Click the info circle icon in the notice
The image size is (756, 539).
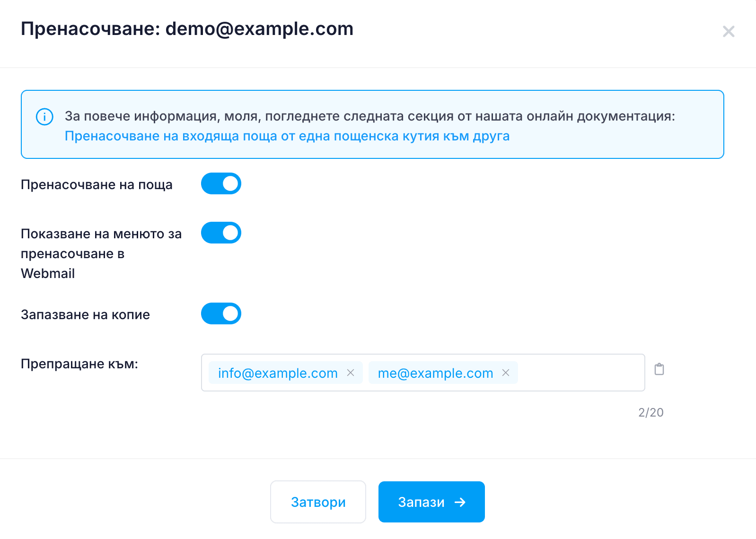44,117
